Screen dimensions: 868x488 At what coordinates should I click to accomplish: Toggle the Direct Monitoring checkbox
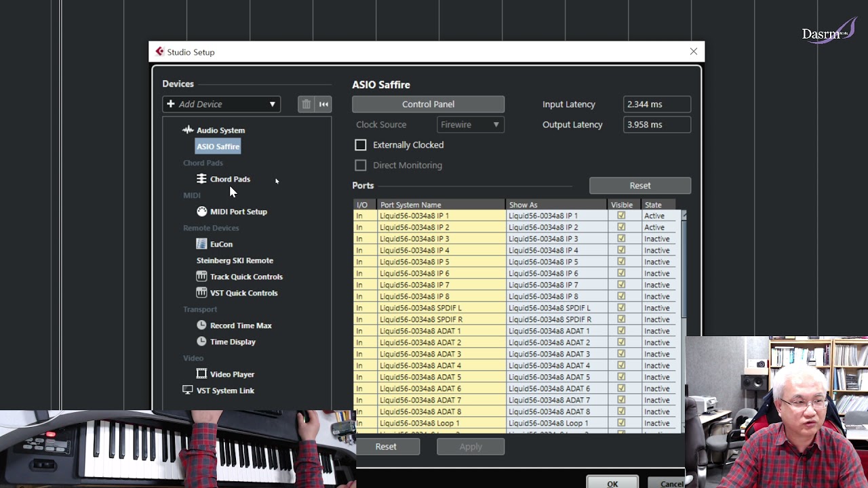(361, 165)
